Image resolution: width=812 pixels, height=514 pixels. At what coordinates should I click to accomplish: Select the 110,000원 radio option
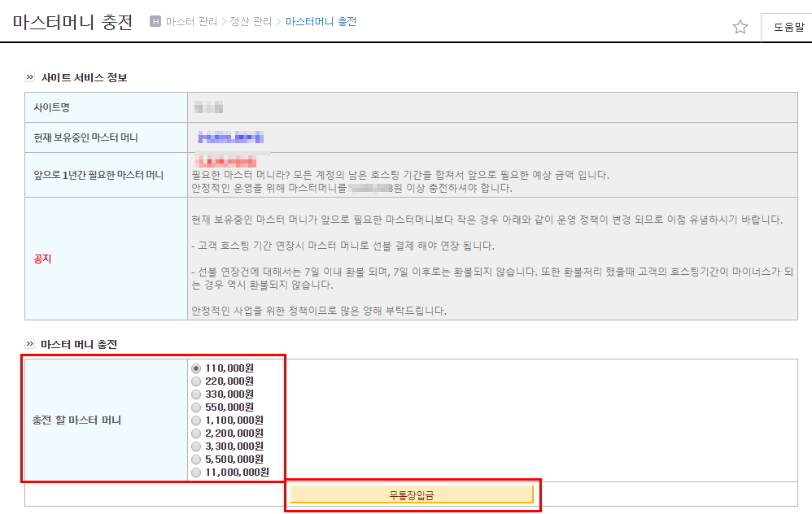click(x=196, y=368)
